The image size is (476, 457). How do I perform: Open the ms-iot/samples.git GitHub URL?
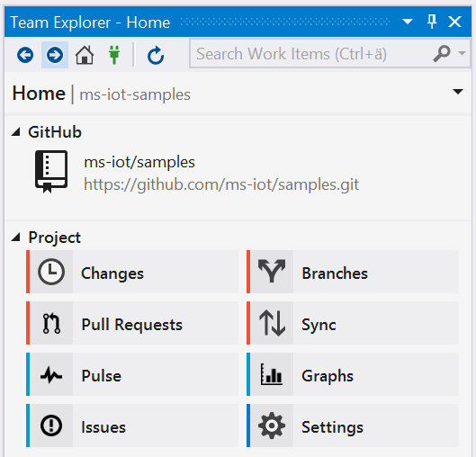[x=221, y=184]
